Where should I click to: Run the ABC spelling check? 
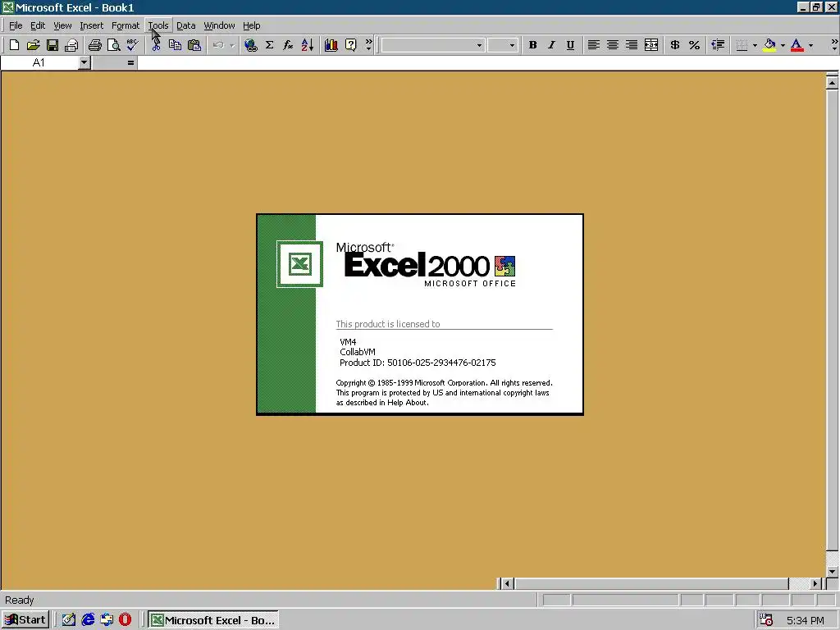click(132, 46)
